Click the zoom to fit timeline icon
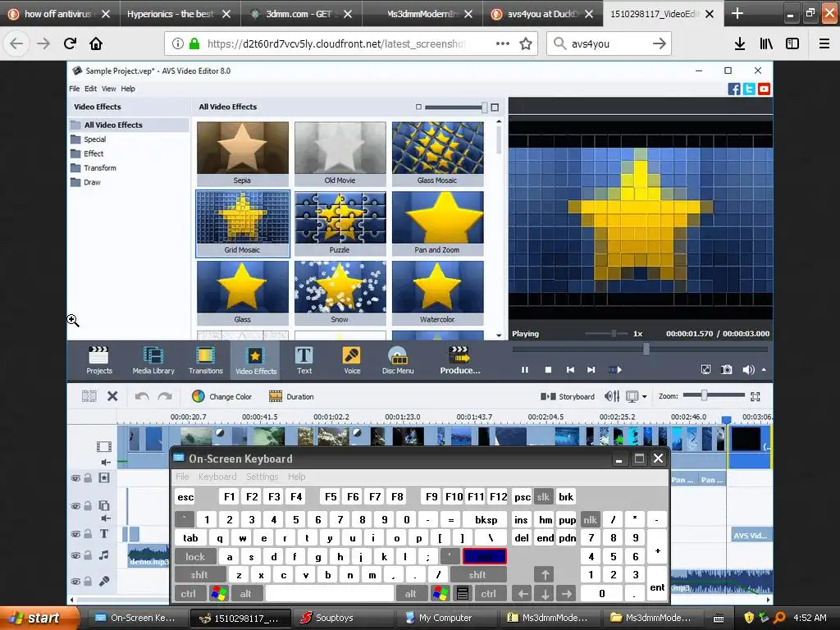The height and width of the screenshot is (630, 840). coord(756,396)
